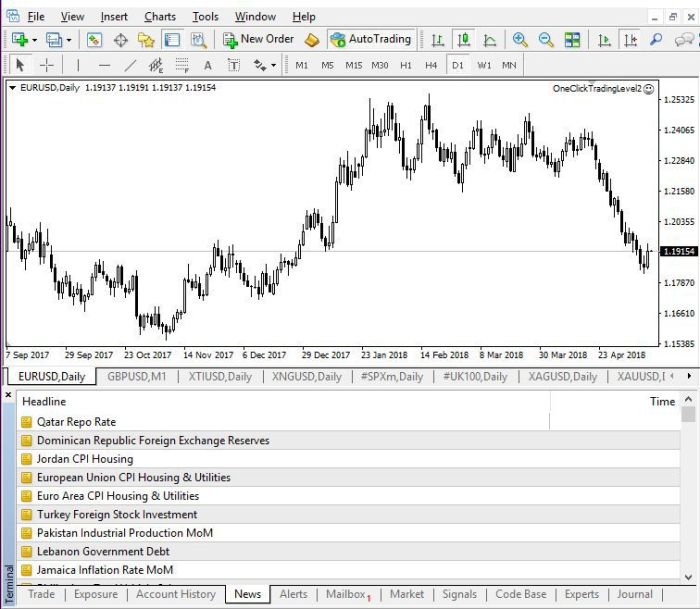Select the Cursor arrow tool
700x609 pixels.
click(x=20, y=66)
